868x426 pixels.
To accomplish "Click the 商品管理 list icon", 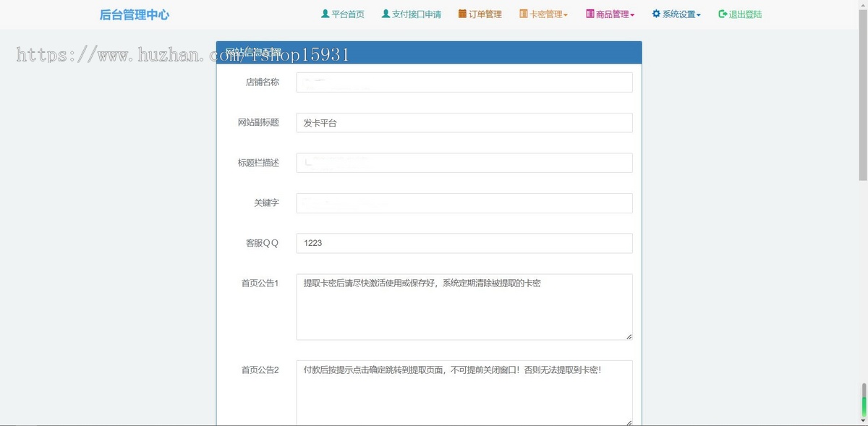I will 590,14.
